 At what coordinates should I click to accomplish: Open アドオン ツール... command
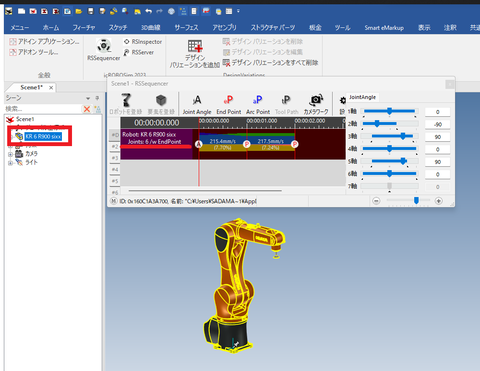34,52
